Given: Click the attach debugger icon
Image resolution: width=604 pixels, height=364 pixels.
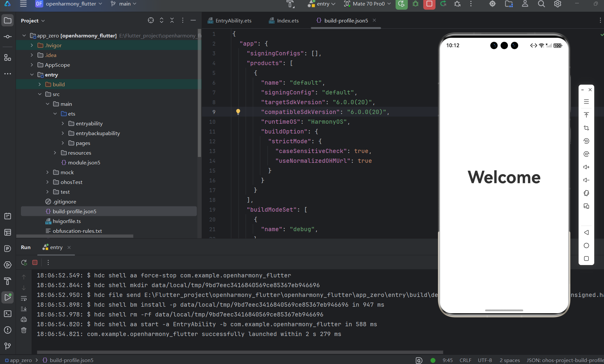Looking at the screenshot, I should click(x=457, y=4).
